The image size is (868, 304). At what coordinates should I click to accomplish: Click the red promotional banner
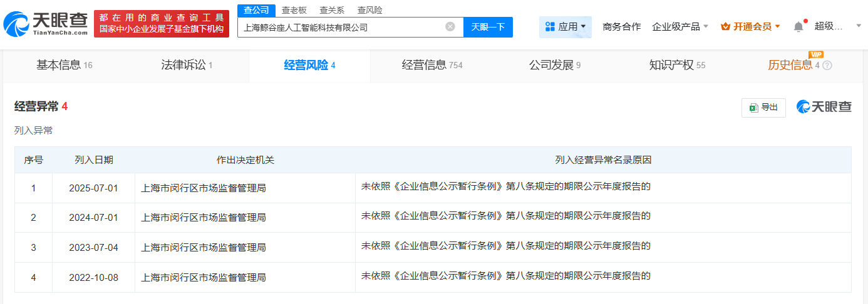click(x=162, y=24)
